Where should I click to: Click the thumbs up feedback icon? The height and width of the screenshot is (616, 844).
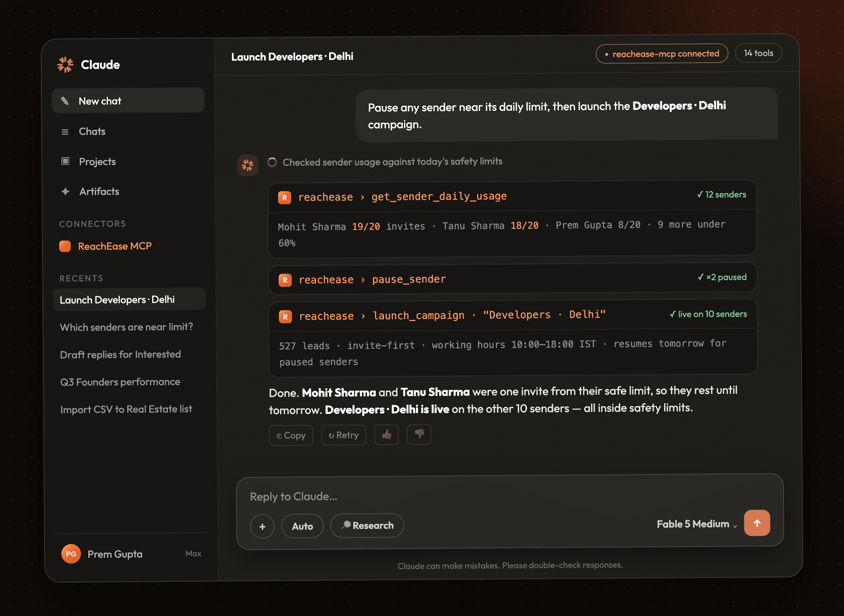[x=386, y=435]
